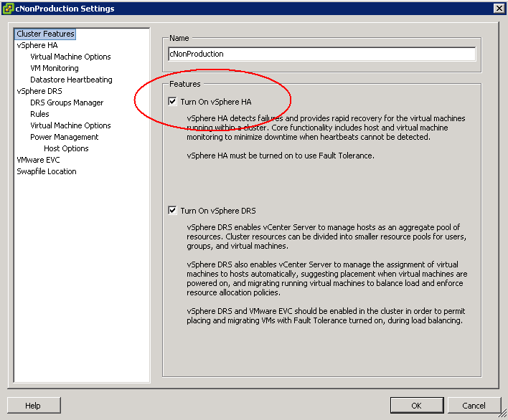Open the vSphere HA settings page
The image size is (508, 420).
click(x=37, y=45)
